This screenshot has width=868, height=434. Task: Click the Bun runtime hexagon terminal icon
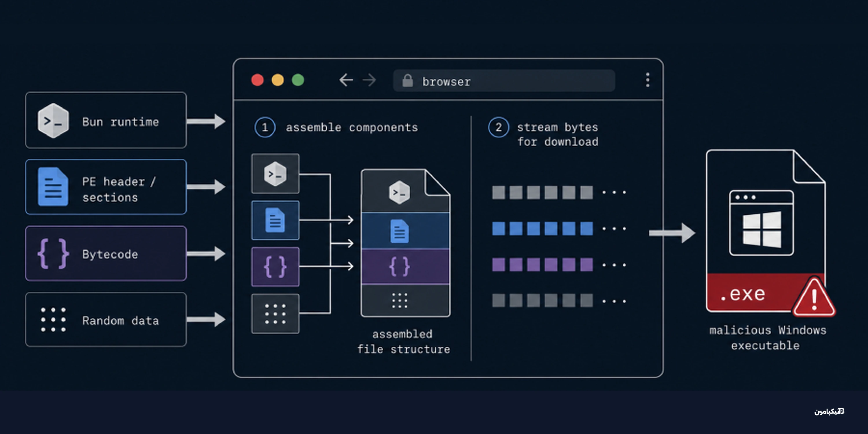coord(53,121)
